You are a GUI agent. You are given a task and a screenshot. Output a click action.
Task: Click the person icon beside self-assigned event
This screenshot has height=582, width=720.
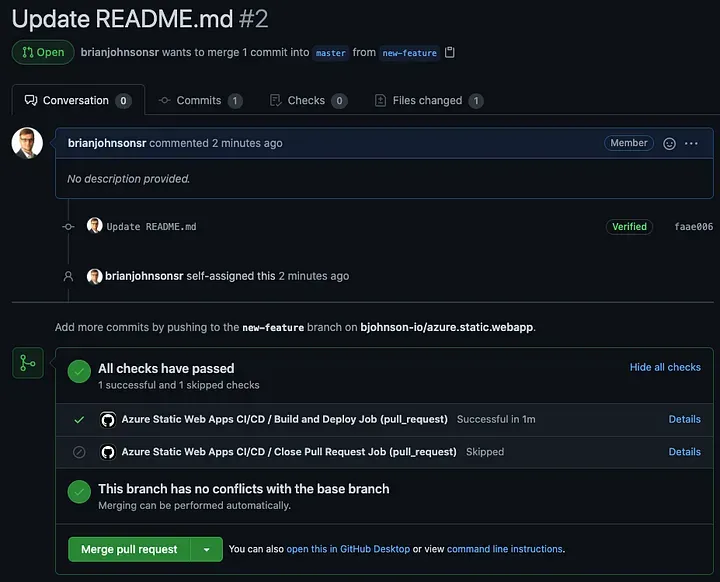(68, 276)
